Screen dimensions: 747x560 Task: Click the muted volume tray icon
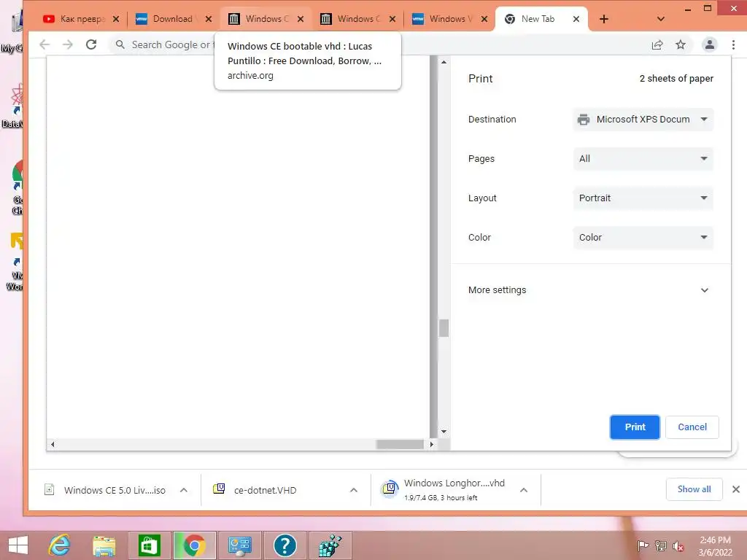click(x=678, y=545)
